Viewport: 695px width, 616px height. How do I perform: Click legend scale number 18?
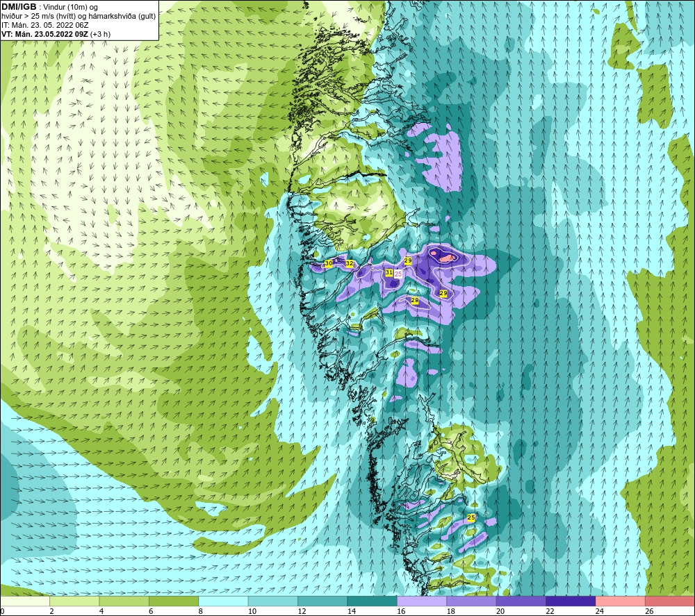[x=451, y=611]
